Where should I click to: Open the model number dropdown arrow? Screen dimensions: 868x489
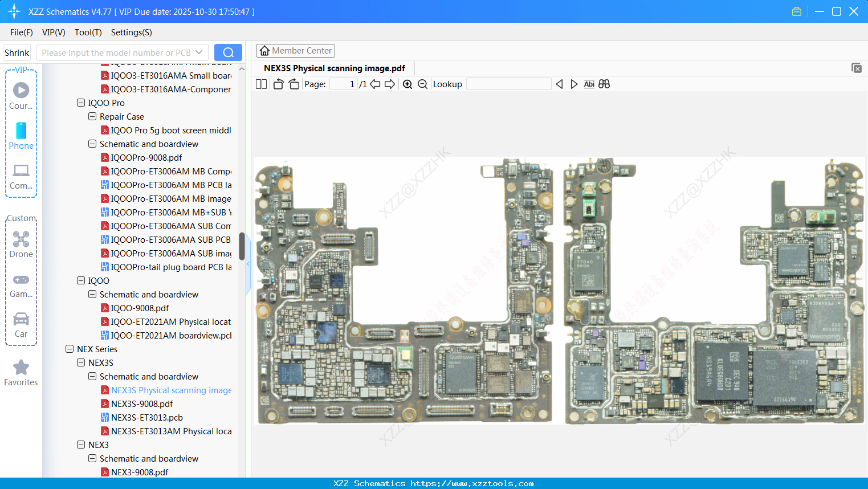[x=199, y=52]
